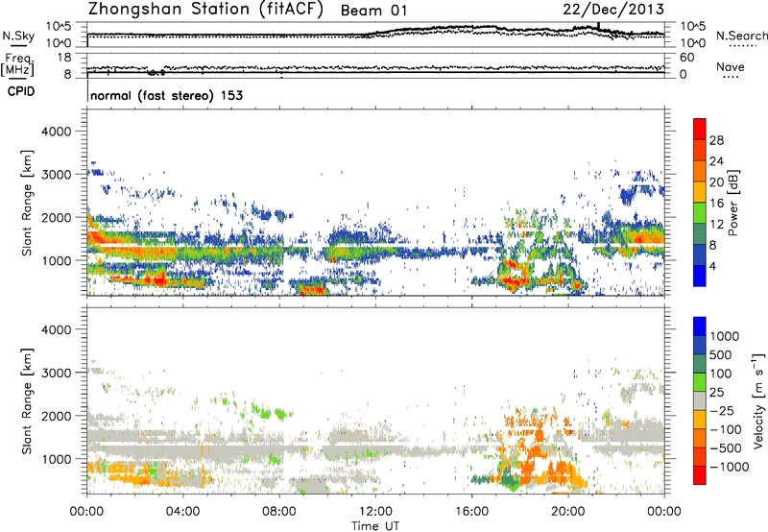The height and width of the screenshot is (532, 768).
Task: Click the 'Time UT' axis label
Action: point(375,526)
